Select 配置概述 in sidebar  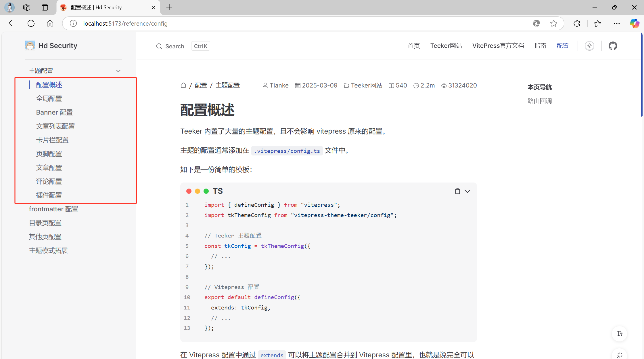coord(49,85)
